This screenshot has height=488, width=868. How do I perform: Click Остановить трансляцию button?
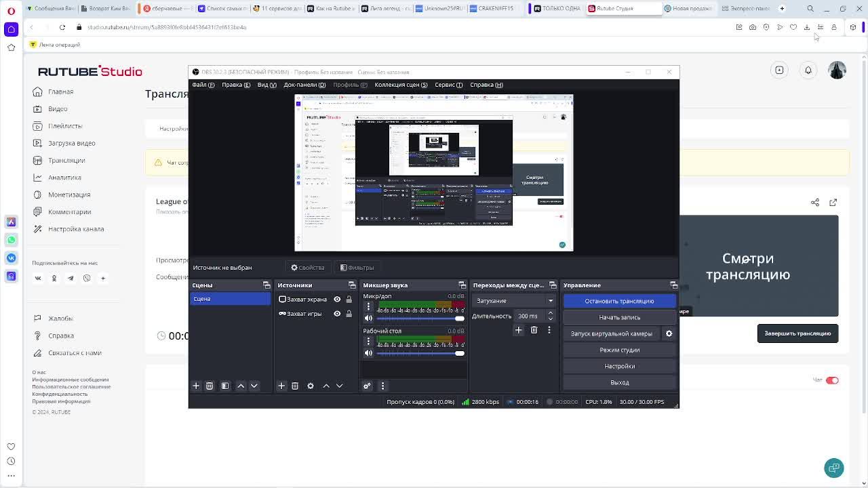click(x=620, y=301)
